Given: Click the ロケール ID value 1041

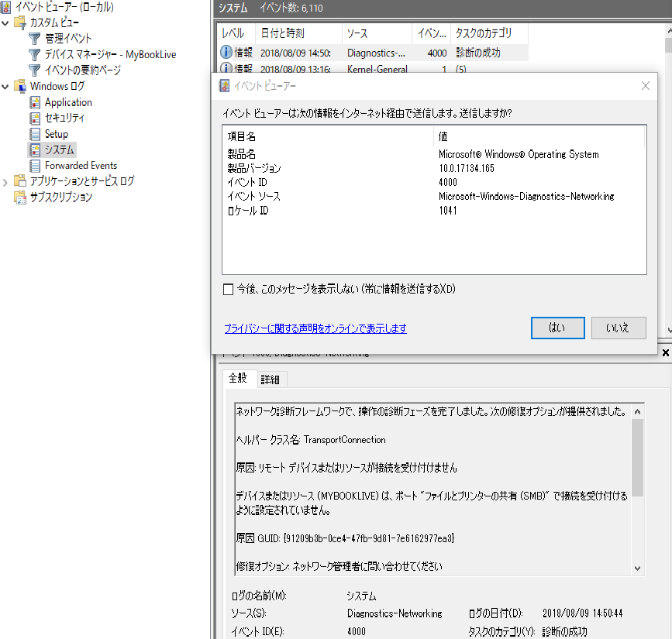Looking at the screenshot, I should pos(448,211).
